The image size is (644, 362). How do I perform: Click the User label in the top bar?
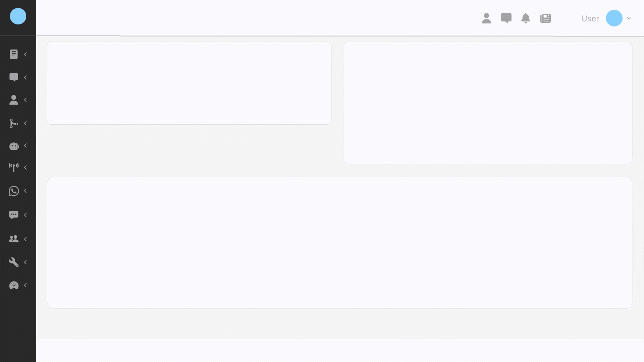click(x=590, y=18)
